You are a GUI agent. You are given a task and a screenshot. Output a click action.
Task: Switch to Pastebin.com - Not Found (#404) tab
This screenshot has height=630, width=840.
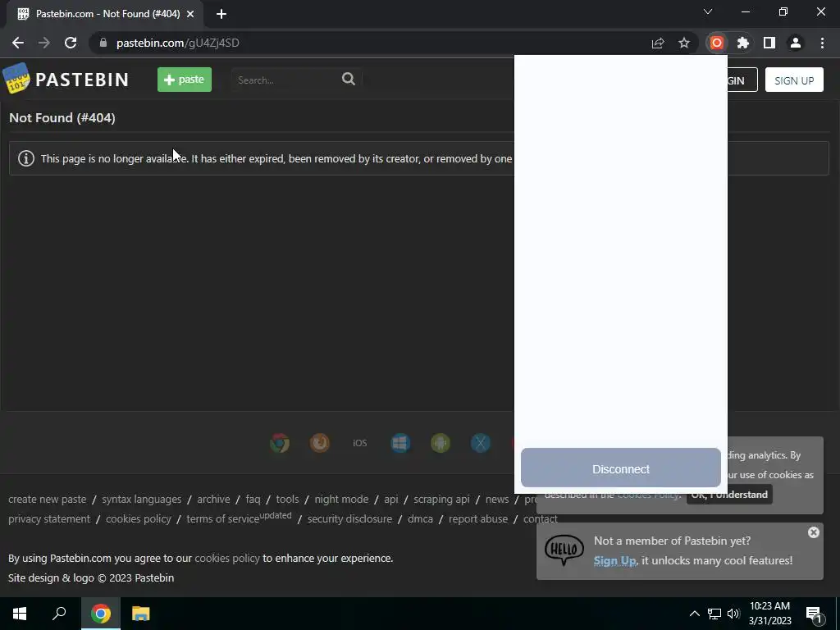105,14
